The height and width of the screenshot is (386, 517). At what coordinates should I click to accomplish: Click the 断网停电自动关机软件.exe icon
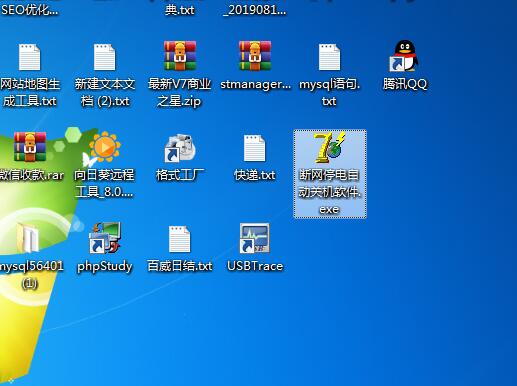[329, 147]
